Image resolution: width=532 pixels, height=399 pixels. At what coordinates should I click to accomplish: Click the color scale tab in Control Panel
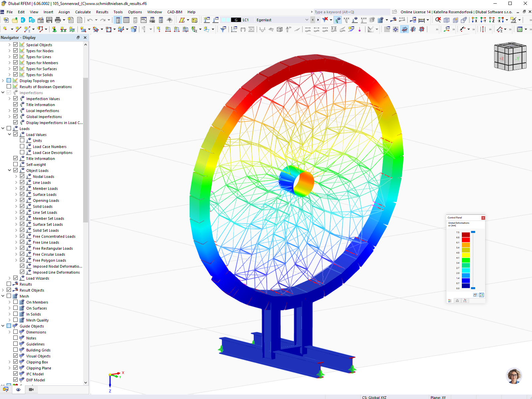[x=450, y=301]
